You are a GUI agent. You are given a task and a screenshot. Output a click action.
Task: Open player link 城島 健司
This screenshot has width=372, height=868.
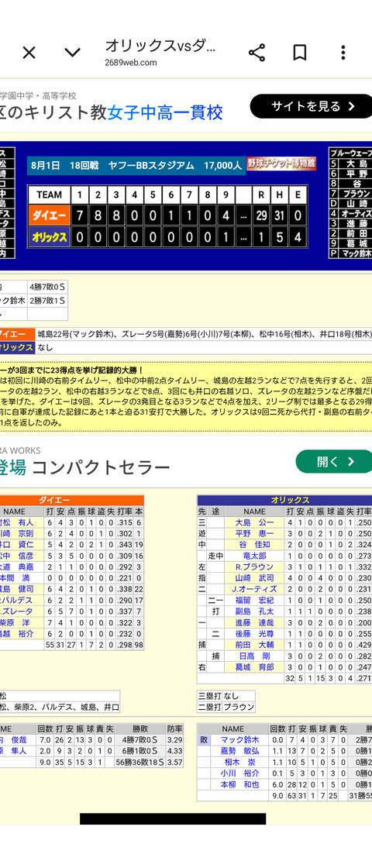[16, 589]
